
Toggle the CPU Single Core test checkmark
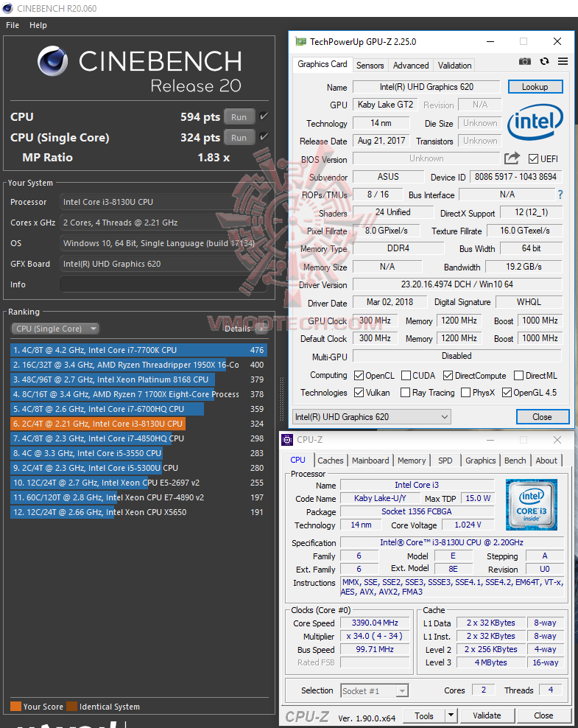coord(264,136)
